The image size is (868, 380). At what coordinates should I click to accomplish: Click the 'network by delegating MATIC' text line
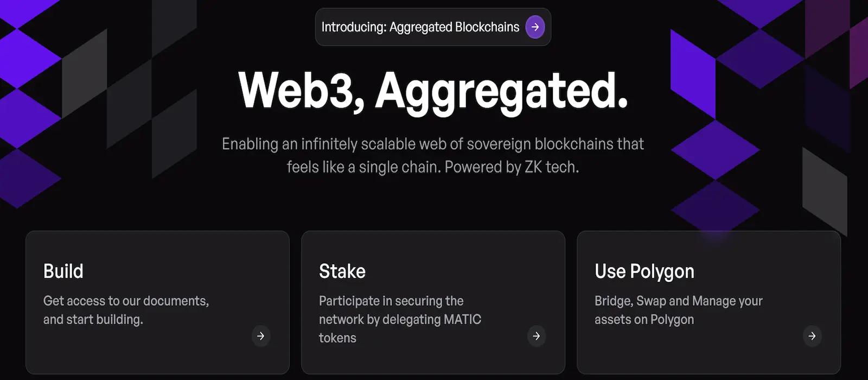400,319
